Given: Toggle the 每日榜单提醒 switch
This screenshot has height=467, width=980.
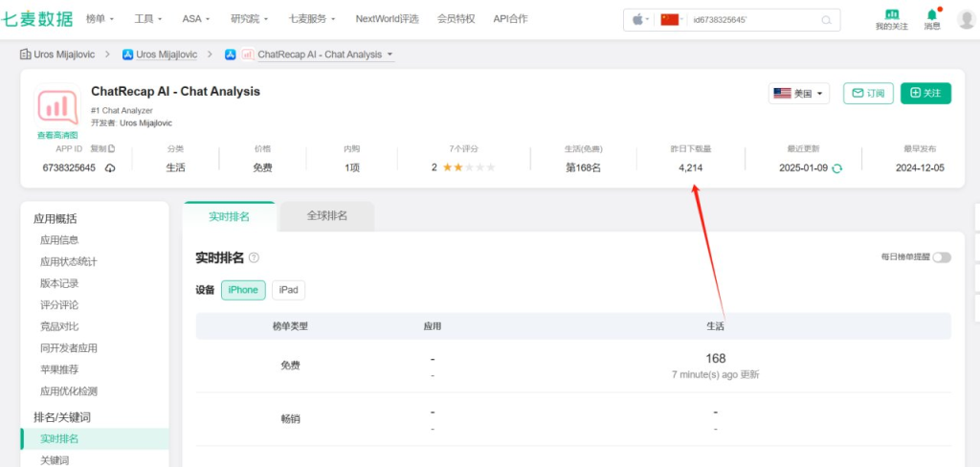Looking at the screenshot, I should pyautogui.click(x=942, y=257).
